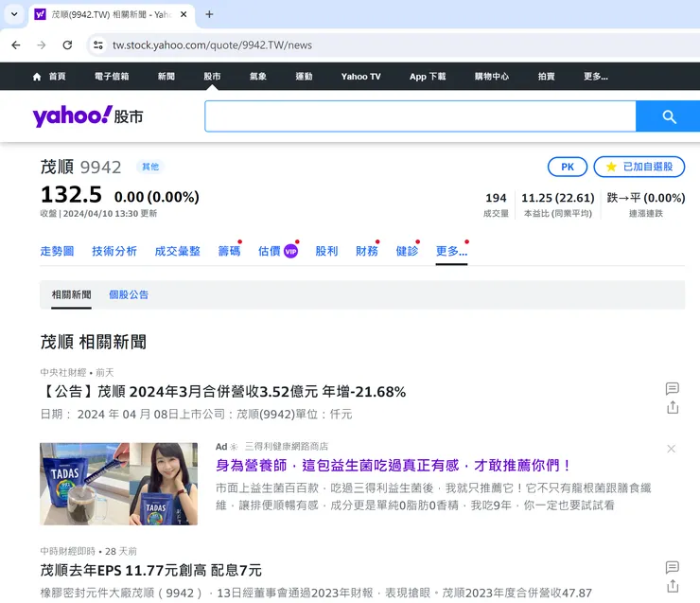Switch to the 個股公告 tab
Image resolution: width=700 pixels, height=603 pixels.
[x=129, y=294]
